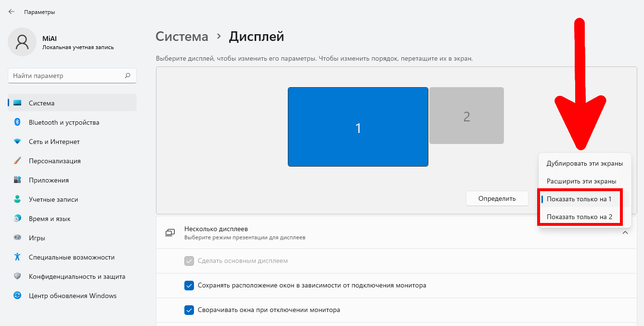Collapse the Несколько дисплеев section chevron
Screen dimensions: 644x326
tap(625, 233)
